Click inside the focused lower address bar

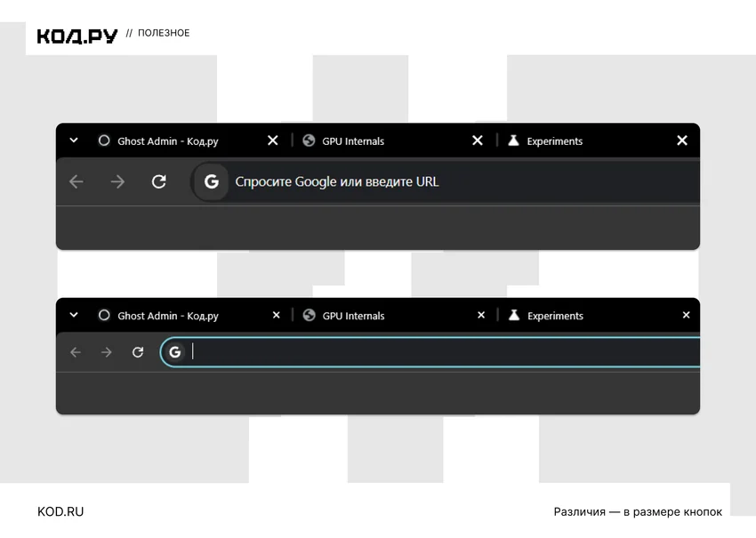430,352
